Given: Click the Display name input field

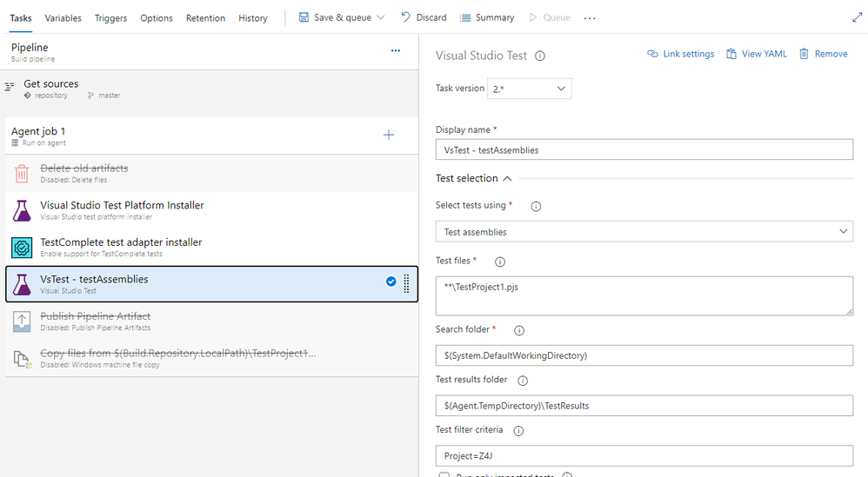Looking at the screenshot, I should coord(644,149).
